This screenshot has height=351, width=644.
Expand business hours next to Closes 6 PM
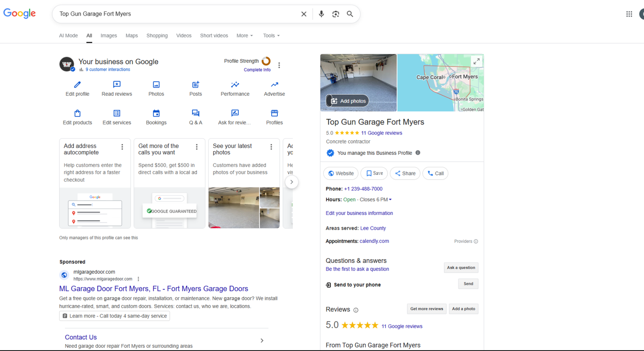point(390,199)
